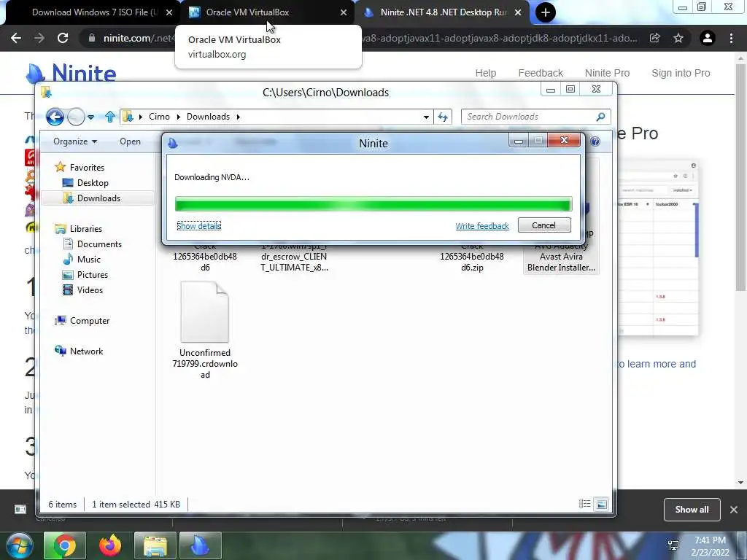
Task: Click the site lock icon in address bar
Action: [x=91, y=38]
